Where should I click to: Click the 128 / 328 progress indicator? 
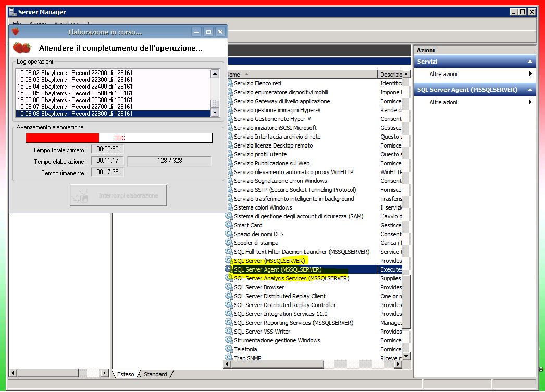pyautogui.click(x=170, y=161)
